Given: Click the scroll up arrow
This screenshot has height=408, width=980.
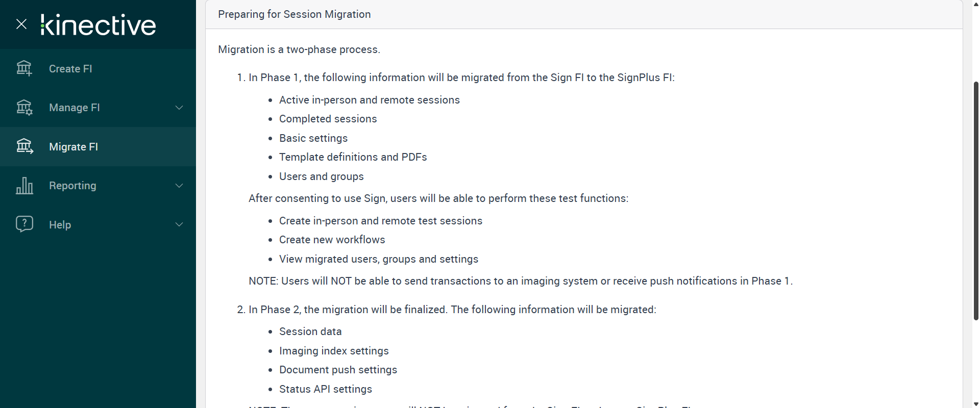Looking at the screenshot, I should 976,4.
